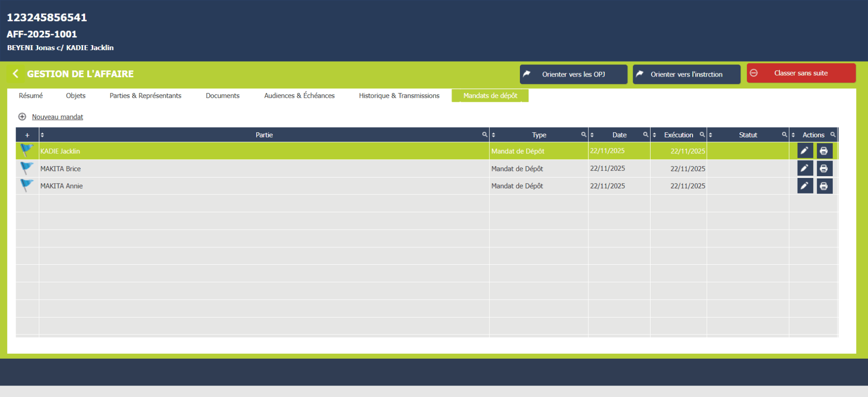Click the plus circle icon next to Nouveau mandat
This screenshot has height=397, width=868.
tap(22, 117)
